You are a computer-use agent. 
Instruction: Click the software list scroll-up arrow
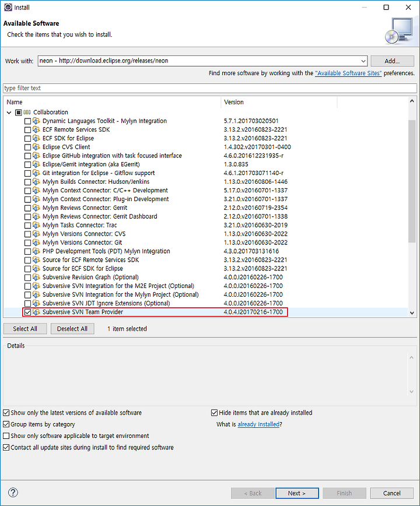[x=412, y=101]
